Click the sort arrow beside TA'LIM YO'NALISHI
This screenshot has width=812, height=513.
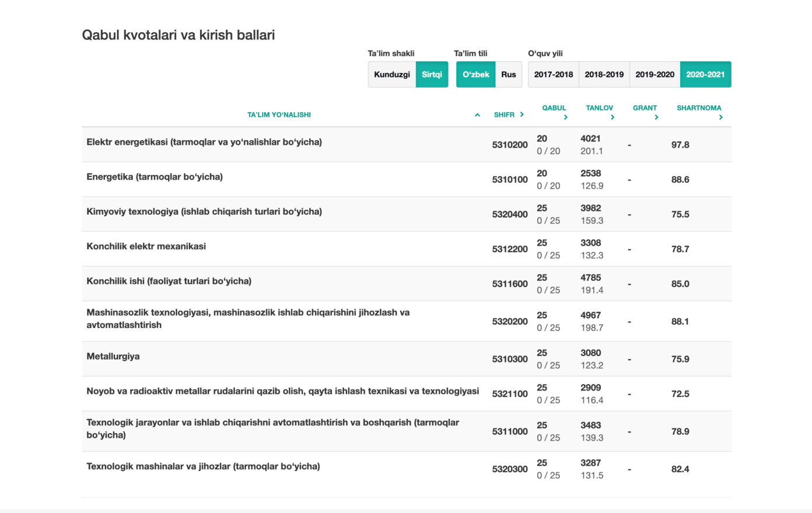point(477,115)
